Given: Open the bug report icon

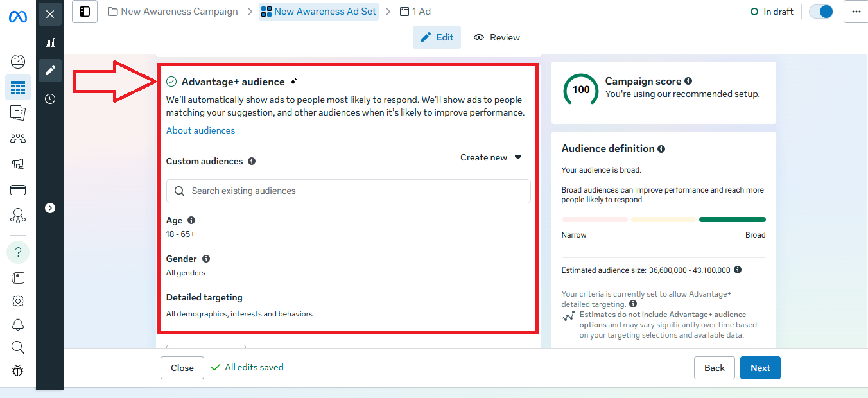Looking at the screenshot, I should [18, 370].
